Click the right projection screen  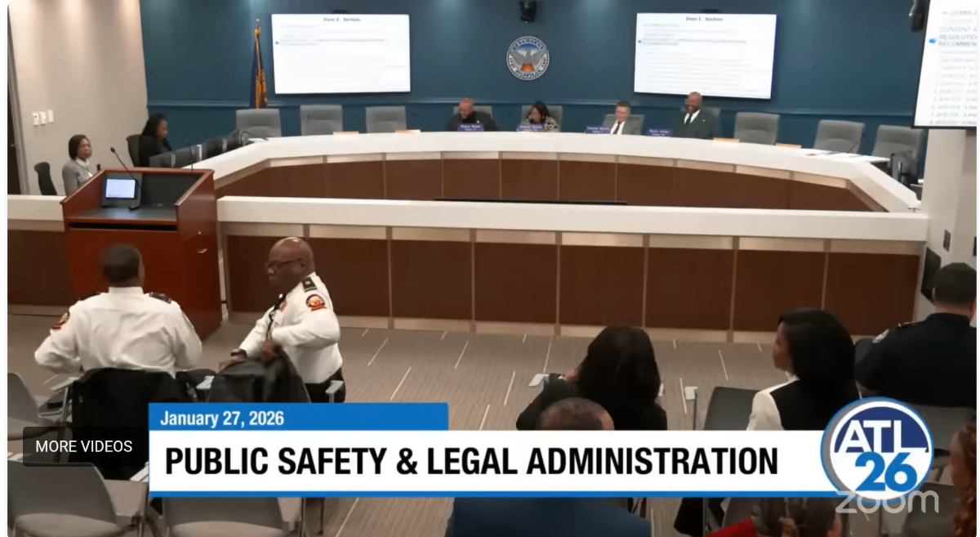(x=705, y=55)
